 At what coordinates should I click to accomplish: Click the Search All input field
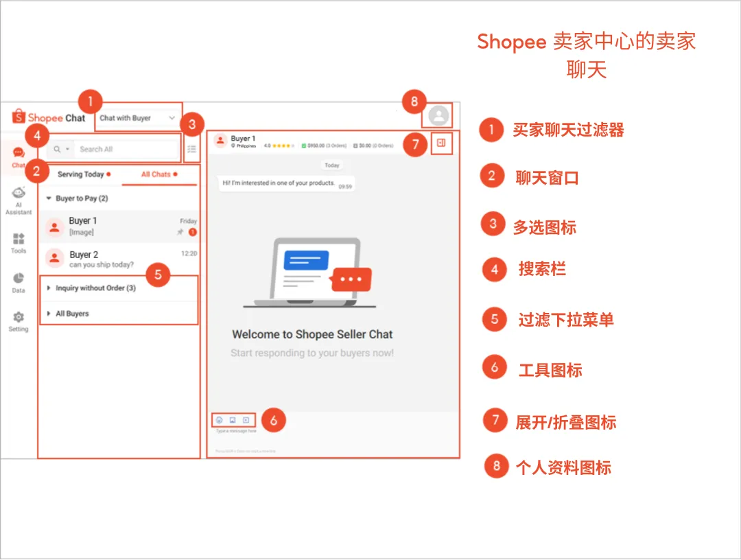127,150
